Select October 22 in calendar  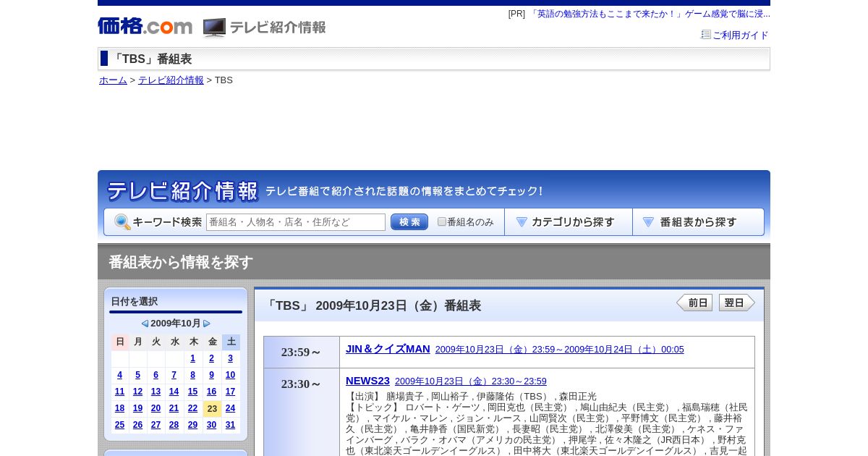coord(192,408)
